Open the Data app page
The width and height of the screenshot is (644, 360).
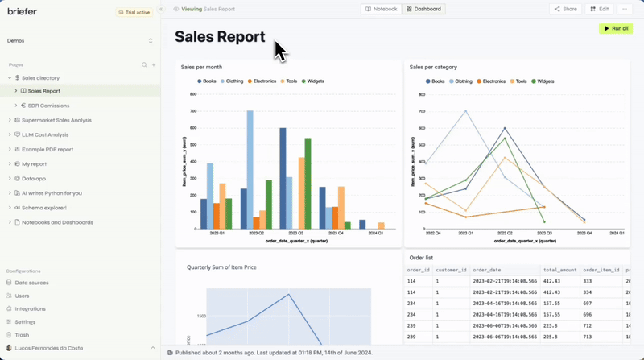click(34, 179)
